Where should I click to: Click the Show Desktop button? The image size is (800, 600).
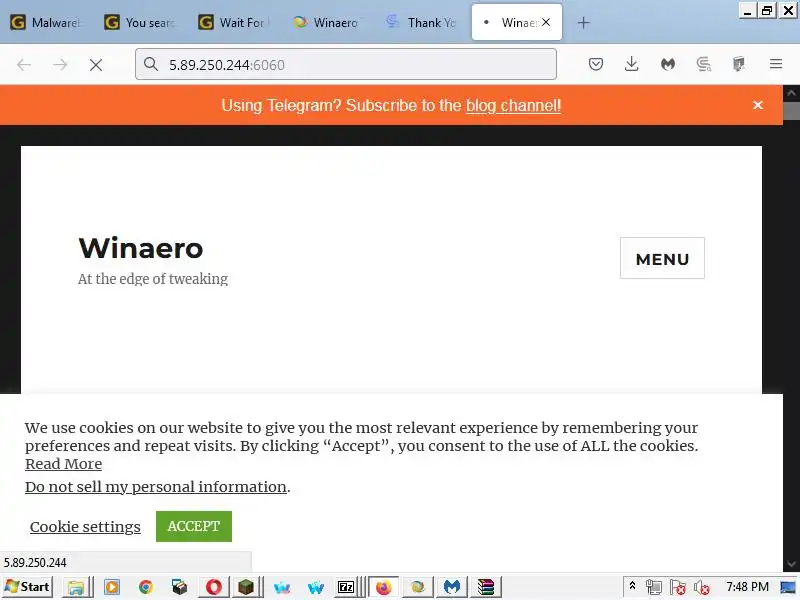click(788, 587)
